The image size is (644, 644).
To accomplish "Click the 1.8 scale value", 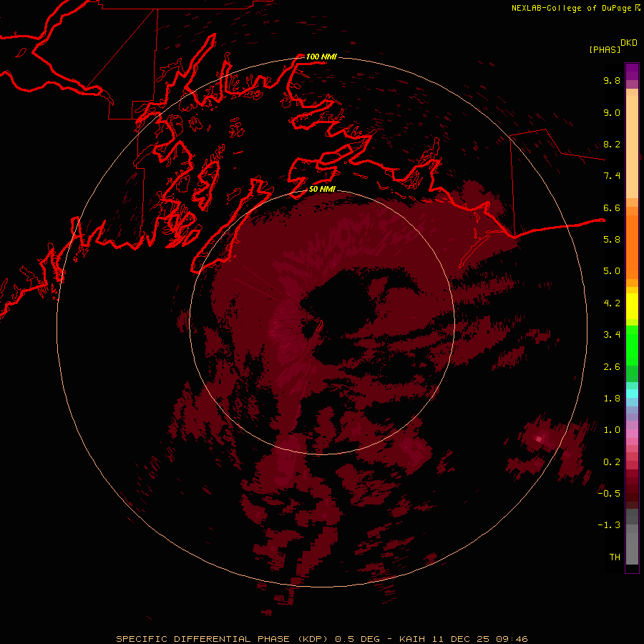I will [x=612, y=398].
